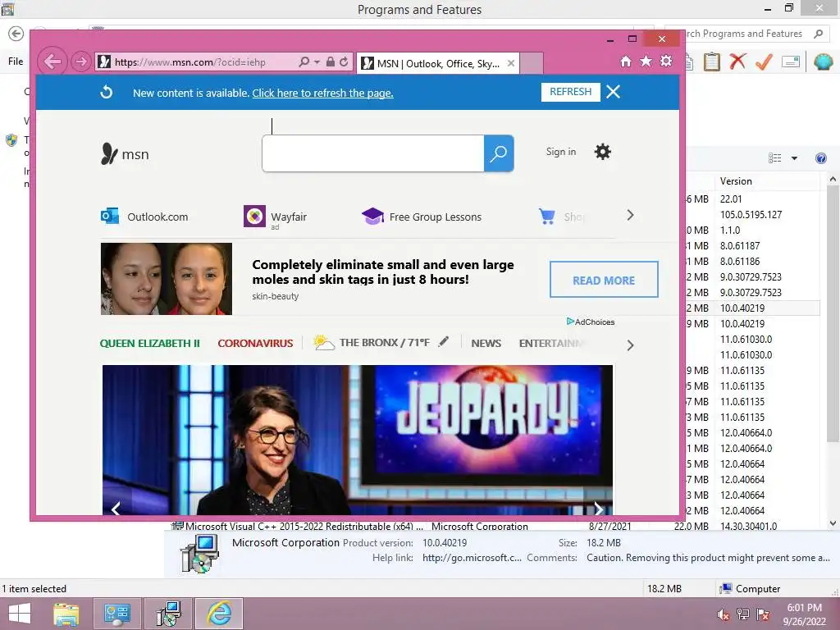Open the File menu in Programs and Features
The width and height of the screenshot is (840, 630).
click(x=16, y=61)
